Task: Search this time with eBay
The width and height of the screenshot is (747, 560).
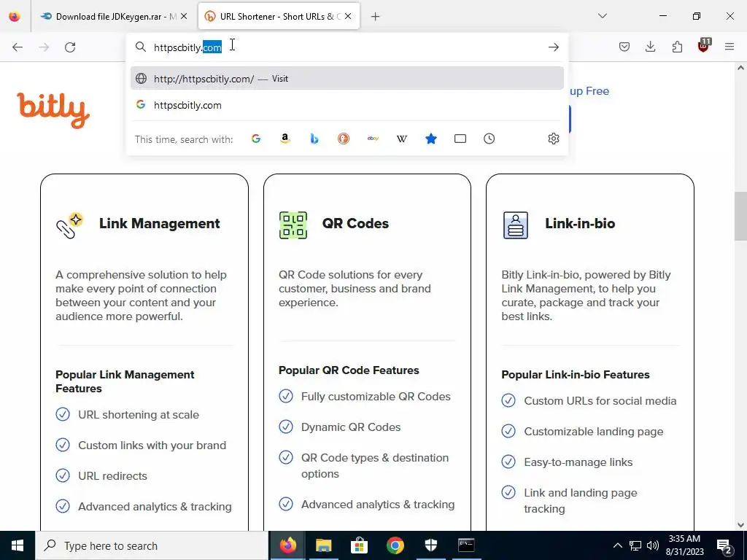Action: [x=373, y=139]
